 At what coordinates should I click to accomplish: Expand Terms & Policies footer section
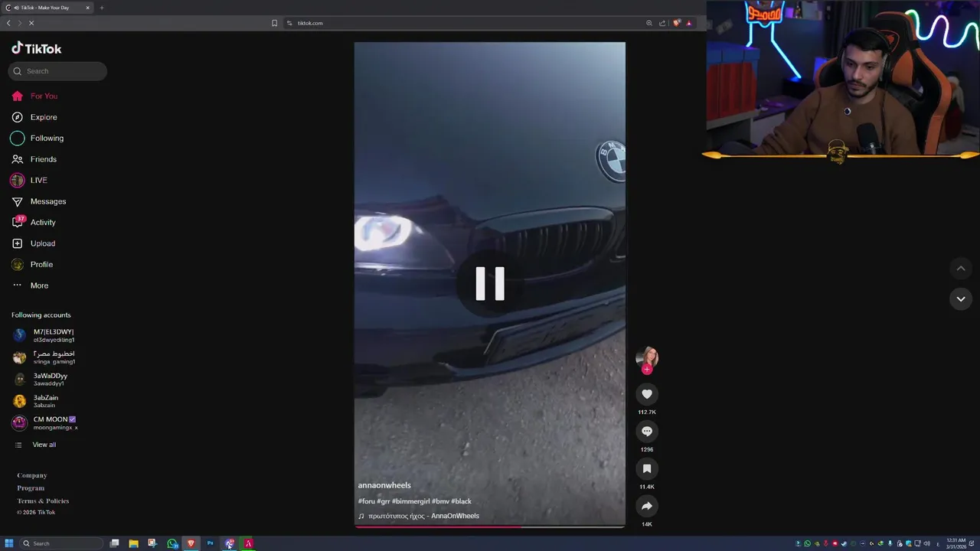43,500
